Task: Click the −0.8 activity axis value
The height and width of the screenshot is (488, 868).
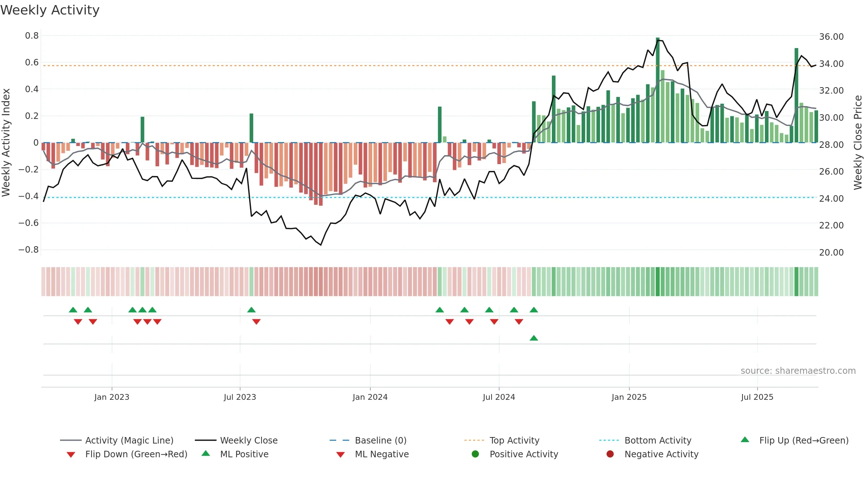Action: [29, 249]
